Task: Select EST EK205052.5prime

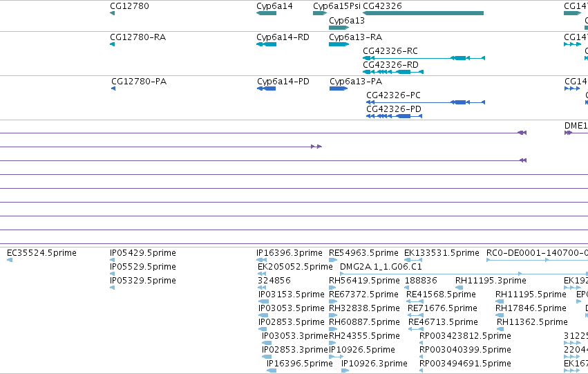Action: [x=295, y=267]
